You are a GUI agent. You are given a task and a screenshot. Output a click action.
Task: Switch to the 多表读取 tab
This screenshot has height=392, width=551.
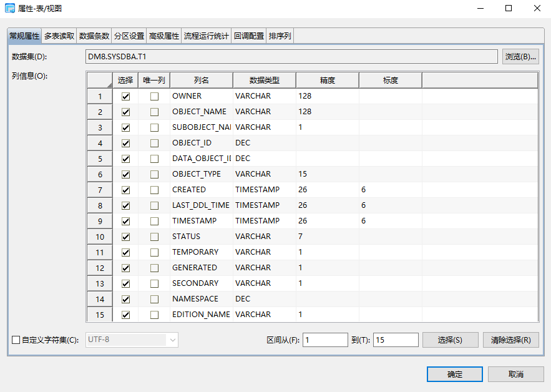tap(59, 36)
